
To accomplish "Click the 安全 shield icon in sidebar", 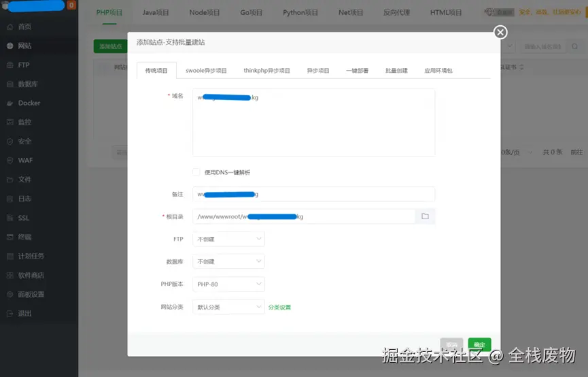I will (10, 142).
